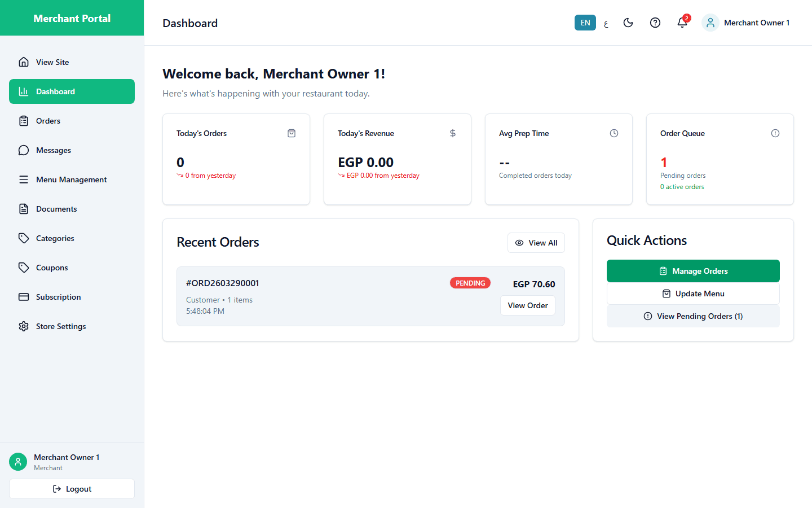Click the alert icon in Order Queue card
This screenshot has height=508, width=812.
click(x=775, y=133)
